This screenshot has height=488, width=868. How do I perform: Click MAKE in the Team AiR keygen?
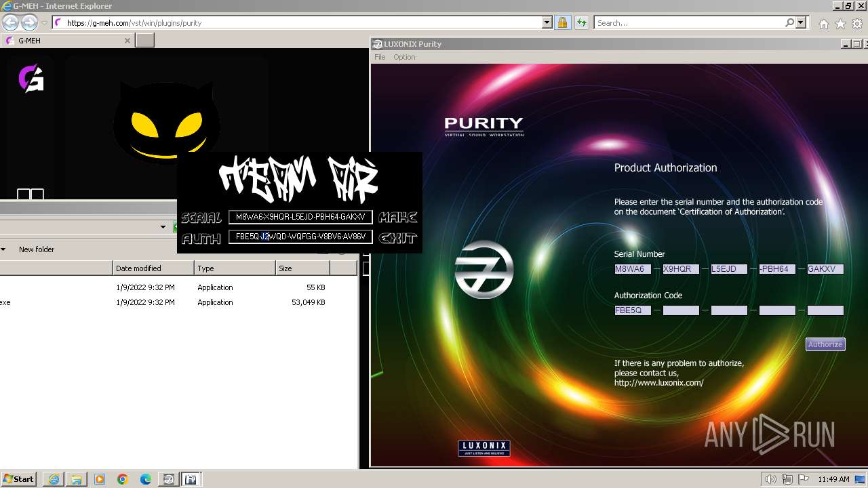click(x=398, y=218)
